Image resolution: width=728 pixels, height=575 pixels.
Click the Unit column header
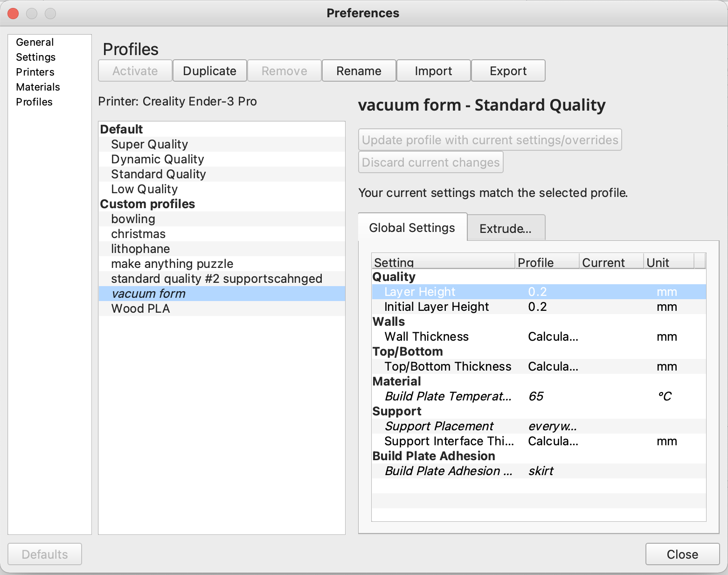[x=669, y=262]
